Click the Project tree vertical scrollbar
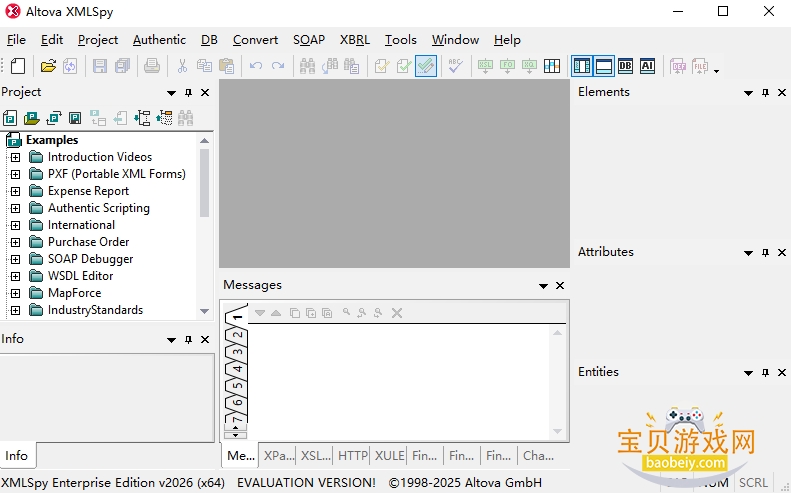791x493 pixels. coord(204,226)
